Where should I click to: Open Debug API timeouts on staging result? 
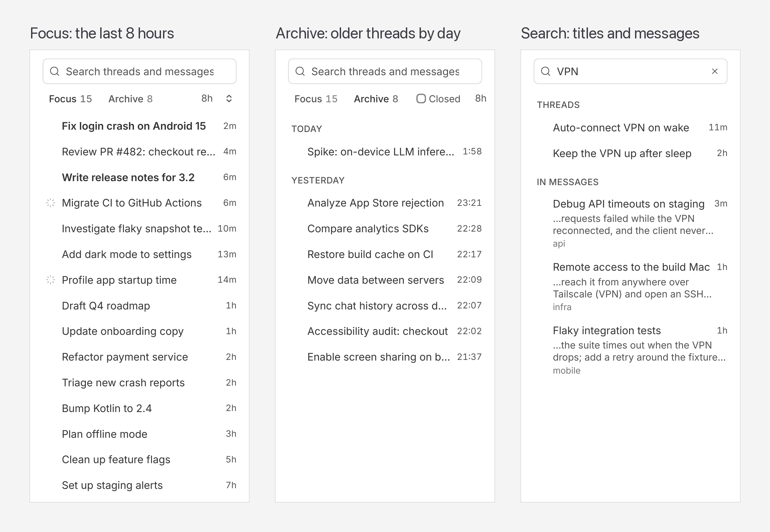coord(631,223)
